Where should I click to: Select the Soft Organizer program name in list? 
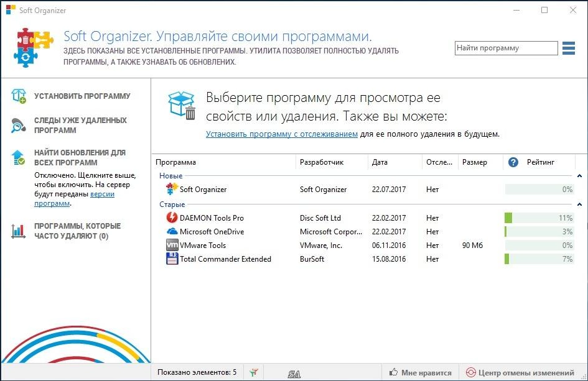tap(203, 189)
